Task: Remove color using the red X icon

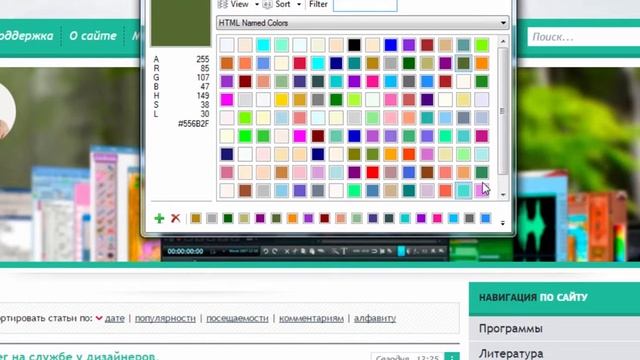Action: [176, 218]
